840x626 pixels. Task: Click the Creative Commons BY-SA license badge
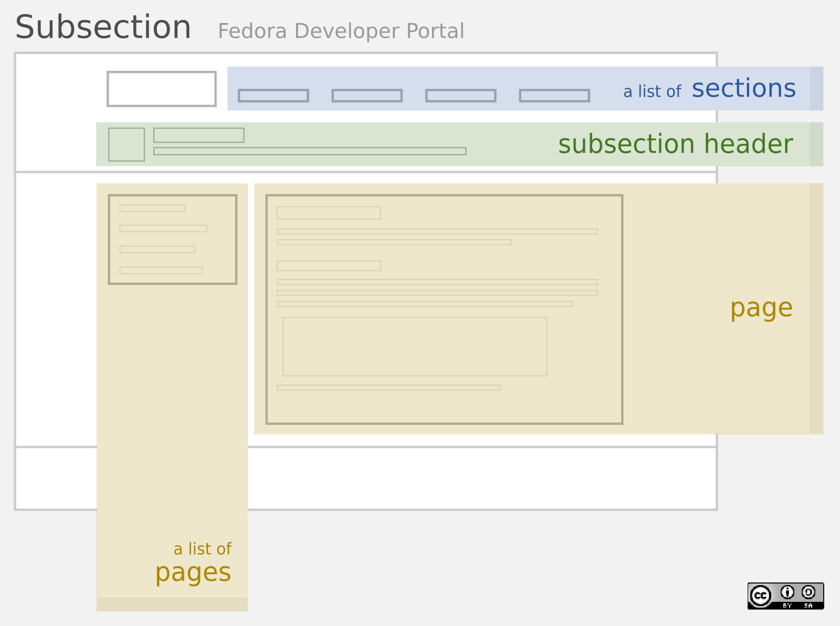point(785,596)
